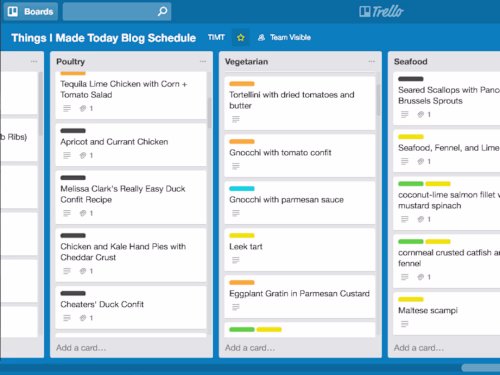
Task: Click description icon on Leek tart card
Action: [x=236, y=260]
